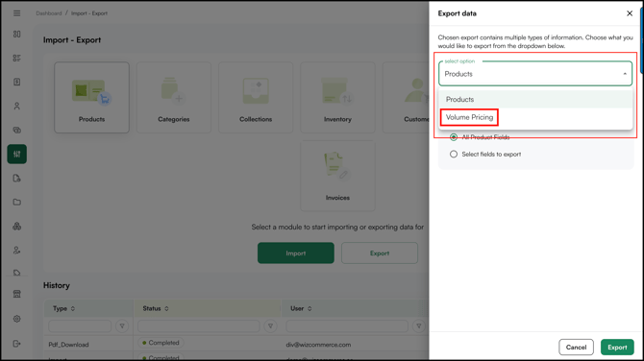The height and width of the screenshot is (361, 644).
Task: Select the Products module card
Action: pyautogui.click(x=91, y=98)
